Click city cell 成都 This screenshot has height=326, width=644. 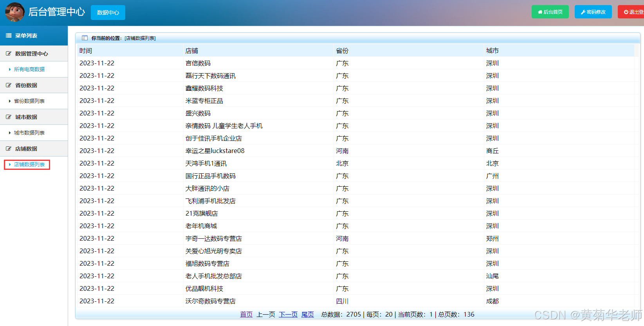pyautogui.click(x=492, y=301)
